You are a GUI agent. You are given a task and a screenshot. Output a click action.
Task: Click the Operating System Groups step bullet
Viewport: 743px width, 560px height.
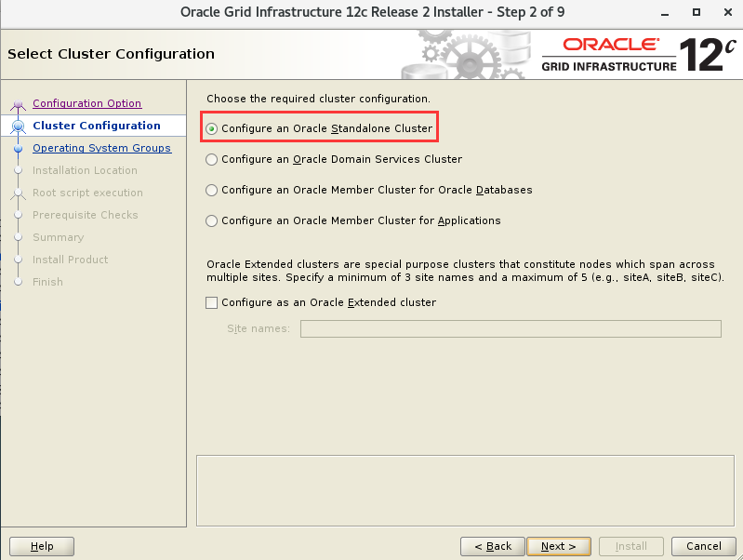click(x=18, y=149)
